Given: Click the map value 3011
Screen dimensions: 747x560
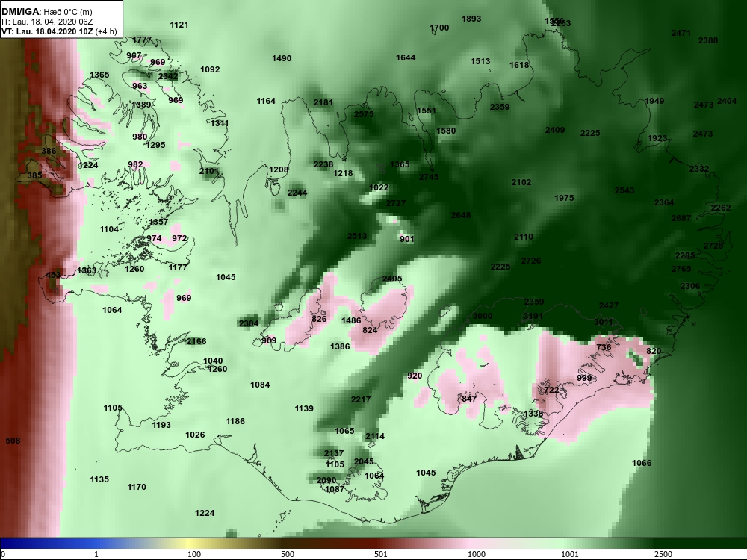Looking at the screenshot, I should coord(604,322).
